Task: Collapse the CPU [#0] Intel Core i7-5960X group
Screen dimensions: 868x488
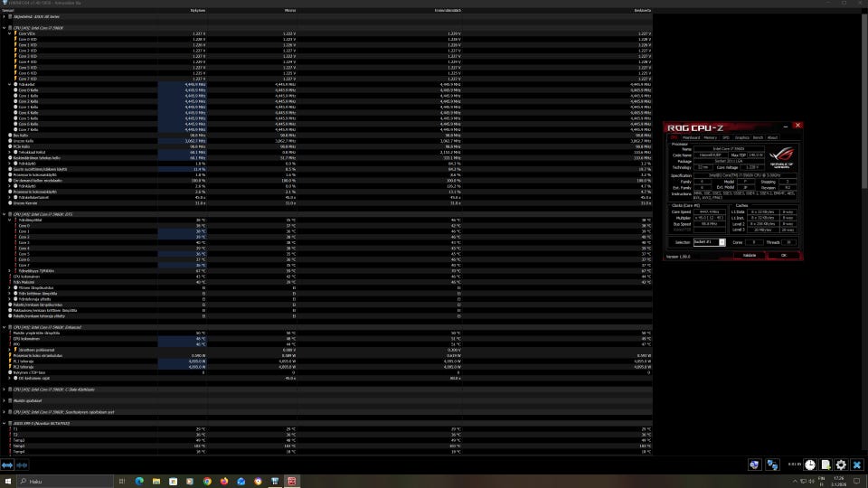Action: click(x=4, y=28)
